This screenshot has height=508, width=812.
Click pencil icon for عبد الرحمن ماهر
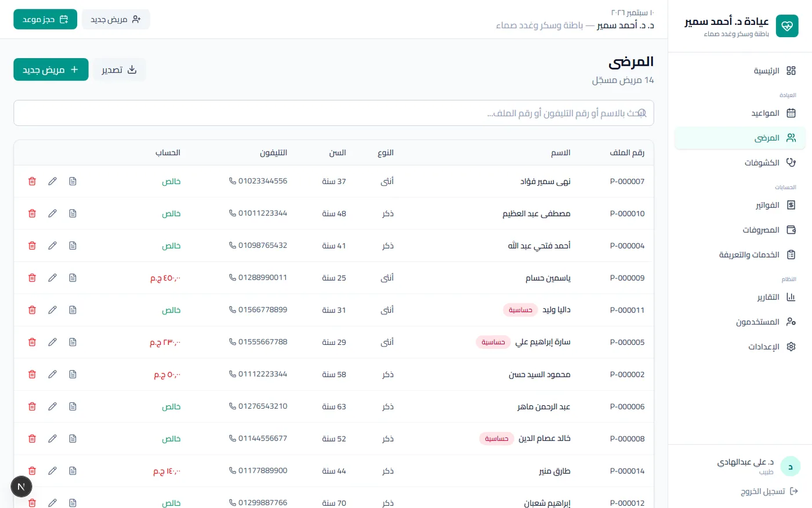click(52, 406)
